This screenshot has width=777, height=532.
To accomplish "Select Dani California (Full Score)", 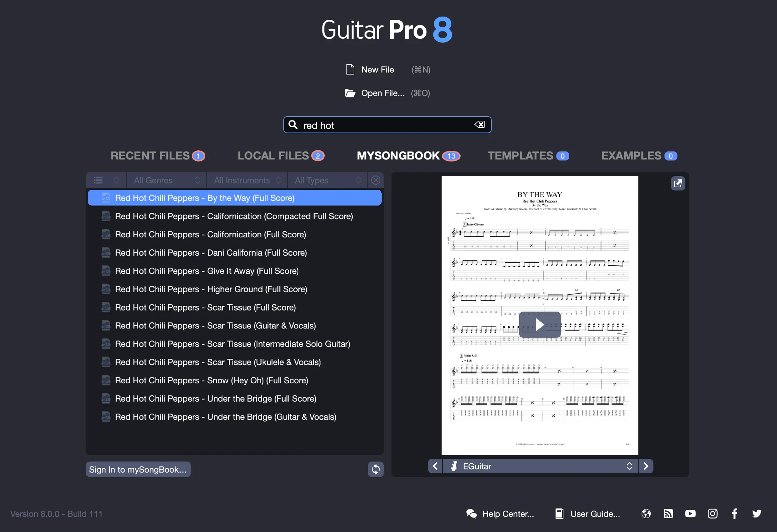I will (235, 253).
